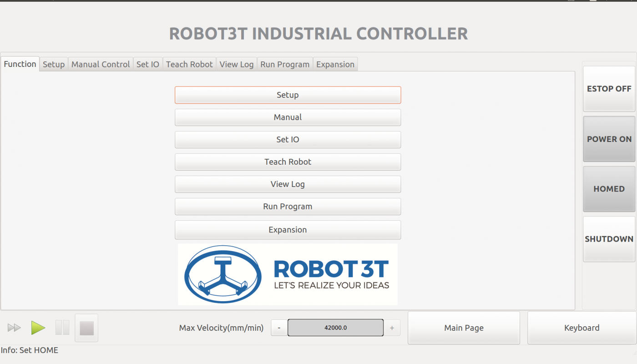
Task: Open the View Log tab
Action: tap(236, 64)
